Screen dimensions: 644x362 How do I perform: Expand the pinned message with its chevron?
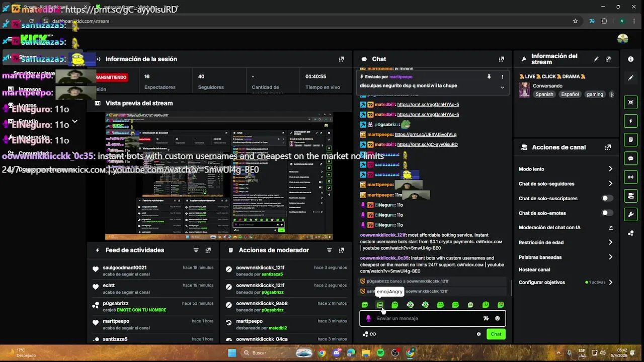[x=502, y=87]
